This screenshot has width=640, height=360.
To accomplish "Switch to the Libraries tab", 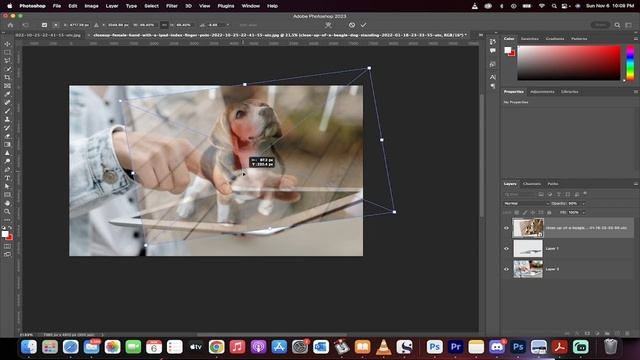I will click(569, 92).
